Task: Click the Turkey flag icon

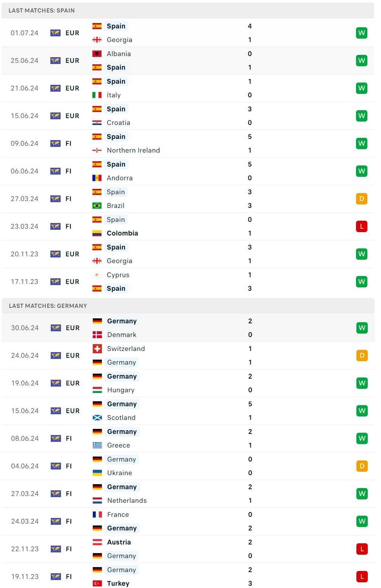Action: coord(97,583)
